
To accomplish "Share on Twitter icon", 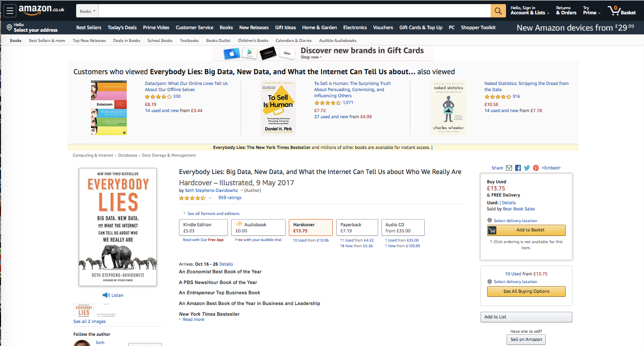I will pos(527,168).
